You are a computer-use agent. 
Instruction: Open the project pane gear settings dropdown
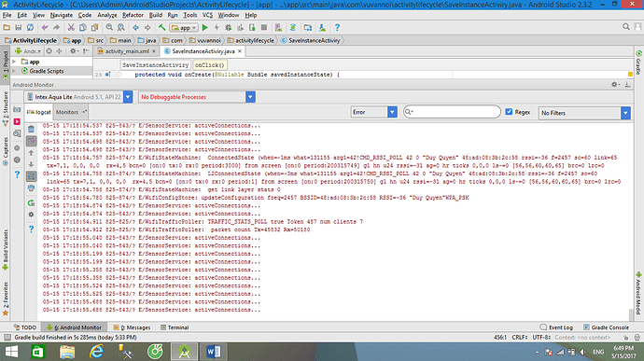74,51
